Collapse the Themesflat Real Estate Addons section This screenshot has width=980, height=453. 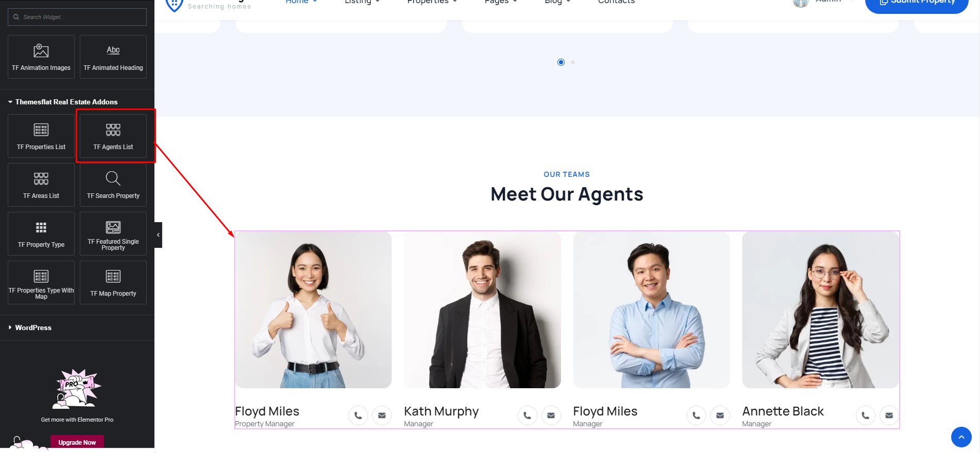tap(63, 102)
